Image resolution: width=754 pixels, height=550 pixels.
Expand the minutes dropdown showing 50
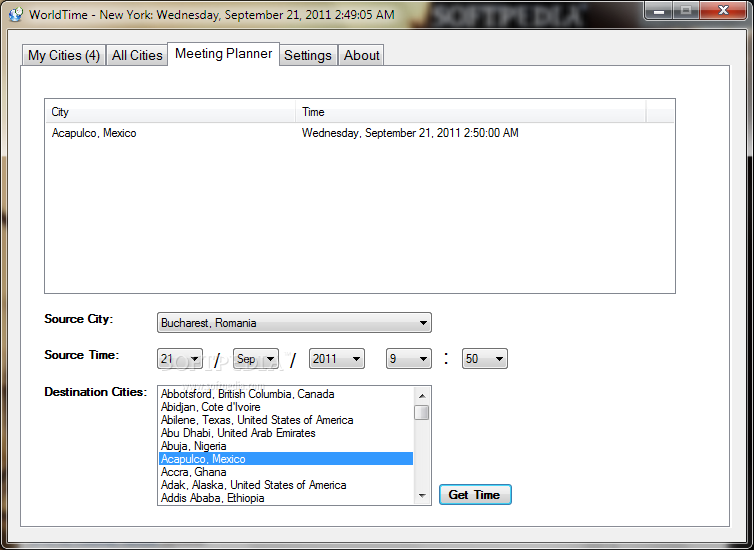485,359
